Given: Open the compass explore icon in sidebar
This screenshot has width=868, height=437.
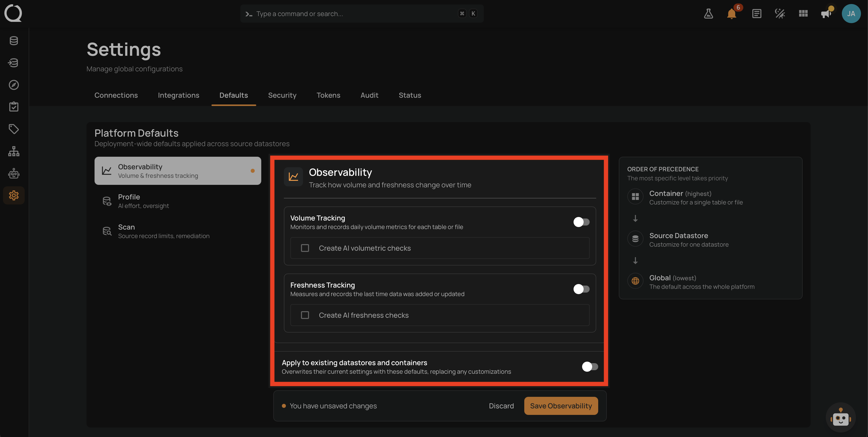Looking at the screenshot, I should 14,85.
